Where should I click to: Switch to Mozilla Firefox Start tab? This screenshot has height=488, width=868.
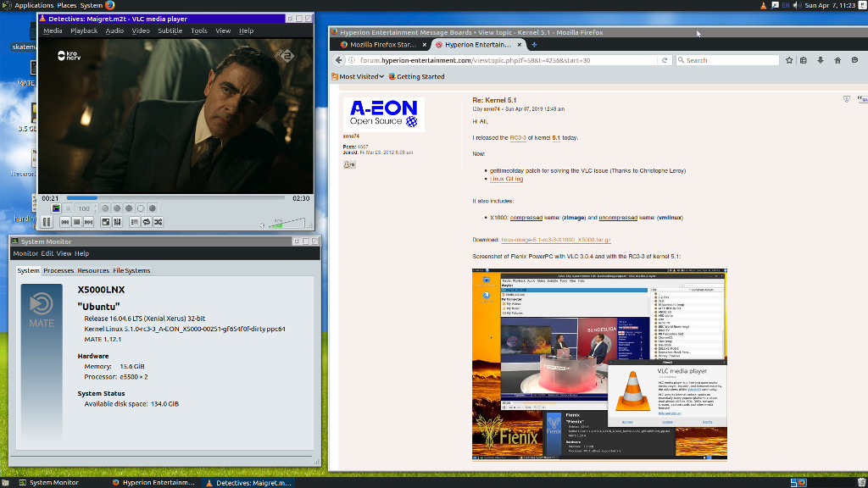(x=382, y=45)
